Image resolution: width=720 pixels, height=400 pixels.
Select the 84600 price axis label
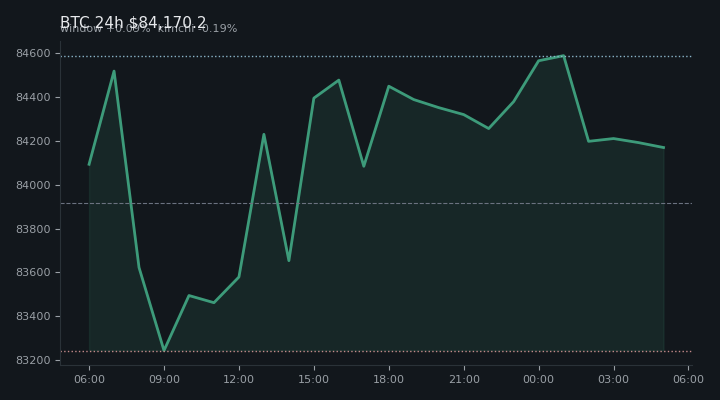33,54
